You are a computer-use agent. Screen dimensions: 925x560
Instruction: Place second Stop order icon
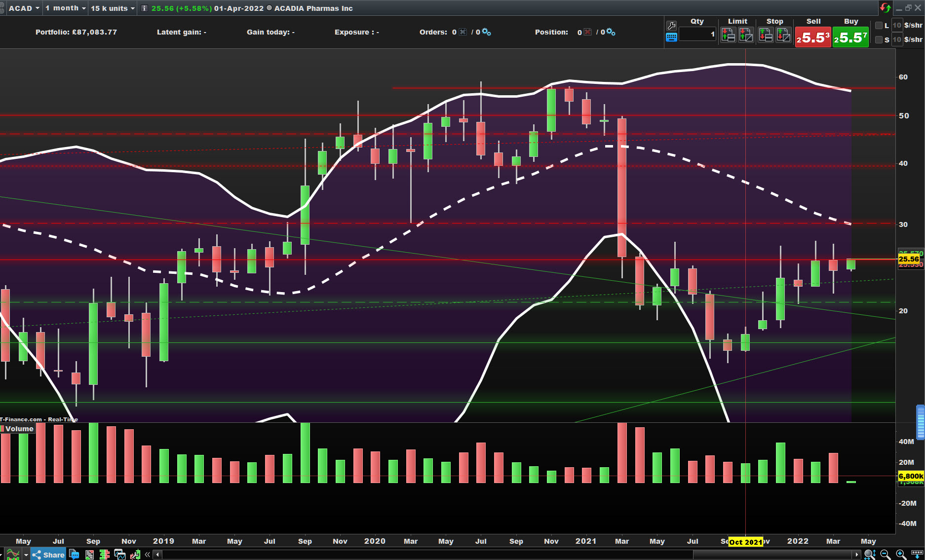(x=783, y=35)
